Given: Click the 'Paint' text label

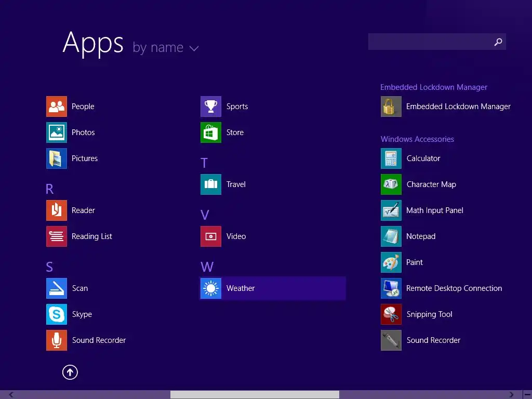Looking at the screenshot, I should tap(414, 262).
